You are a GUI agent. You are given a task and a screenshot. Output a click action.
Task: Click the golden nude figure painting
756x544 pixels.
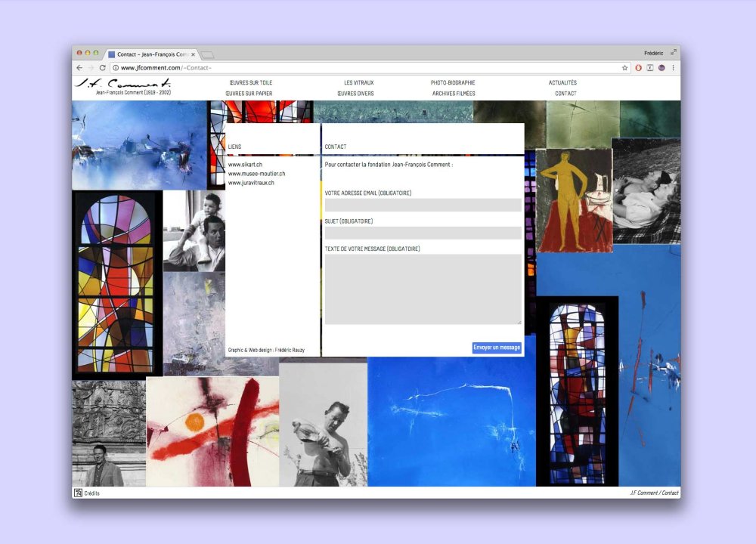574,200
